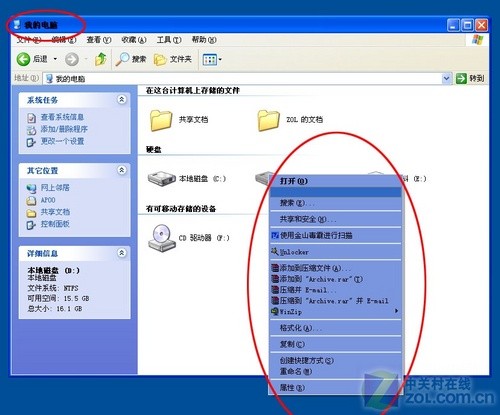Open the Help menu
Screen dimensions: 500x415
click(x=204, y=40)
